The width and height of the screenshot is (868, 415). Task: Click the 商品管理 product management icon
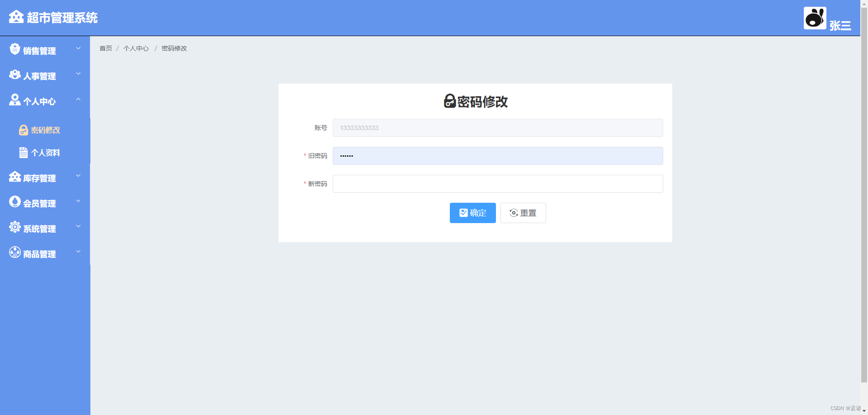[15, 252]
